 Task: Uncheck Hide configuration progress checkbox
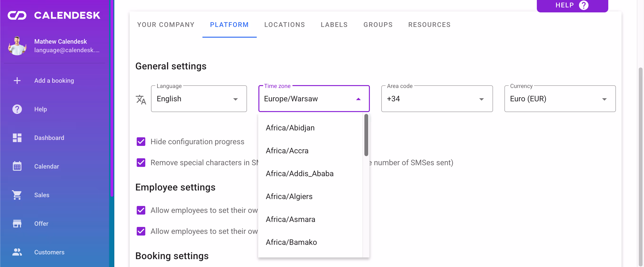[x=141, y=142]
